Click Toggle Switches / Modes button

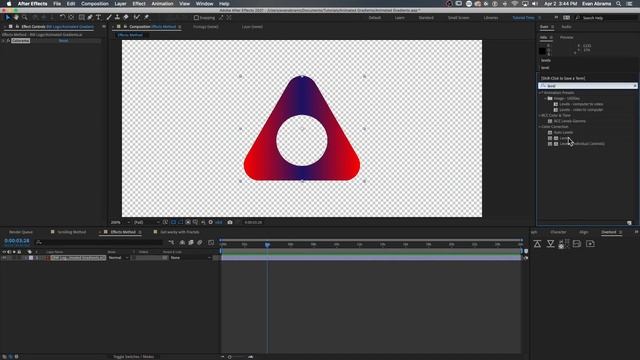pos(133,357)
